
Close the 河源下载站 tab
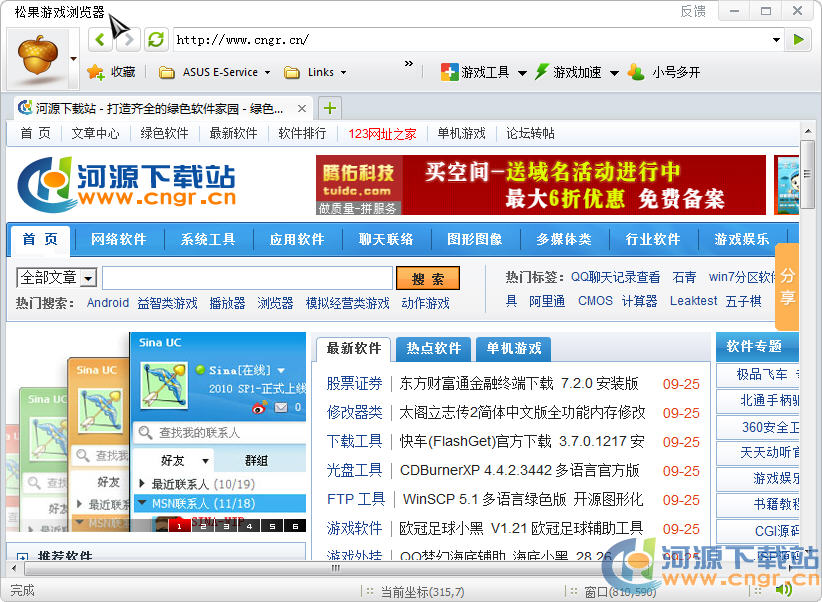302,109
